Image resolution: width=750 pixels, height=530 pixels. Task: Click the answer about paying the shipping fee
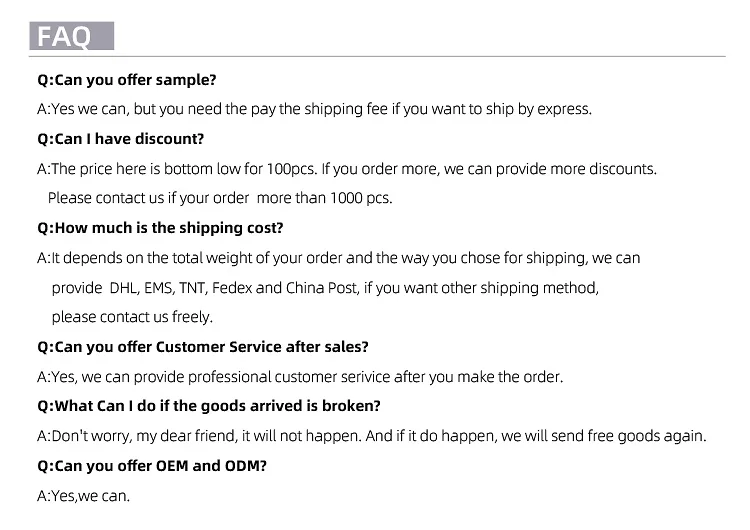(x=314, y=109)
